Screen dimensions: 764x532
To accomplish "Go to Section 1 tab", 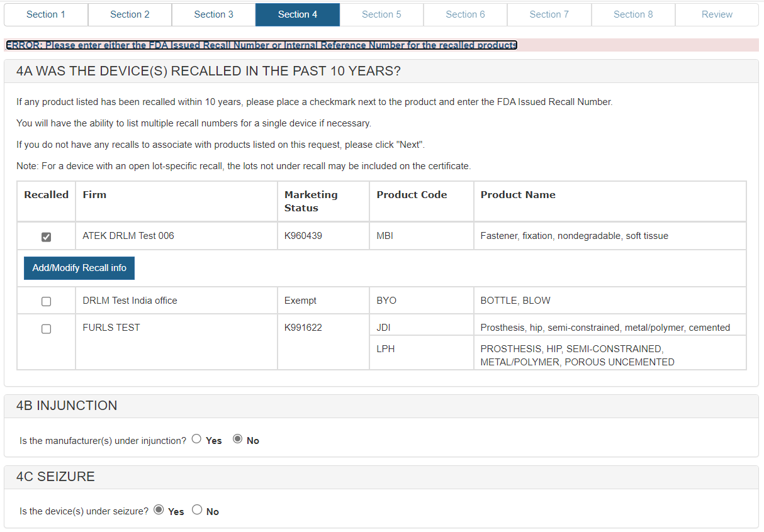I will 46,14.
